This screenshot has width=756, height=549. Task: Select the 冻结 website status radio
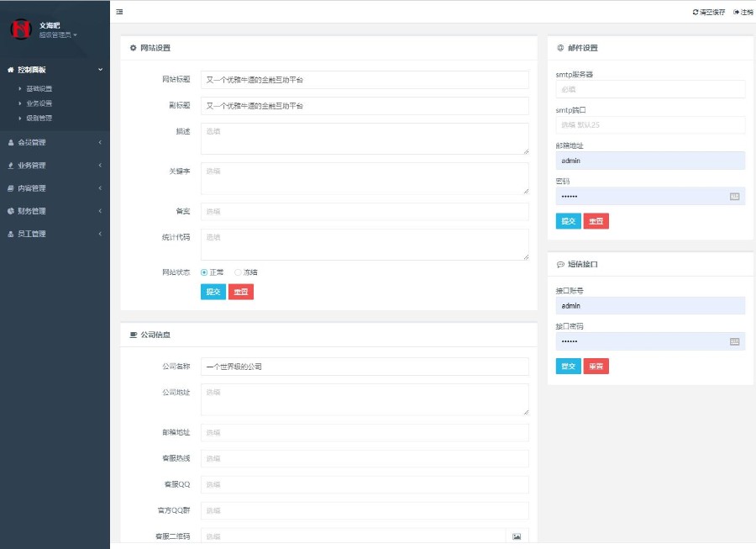click(x=238, y=272)
